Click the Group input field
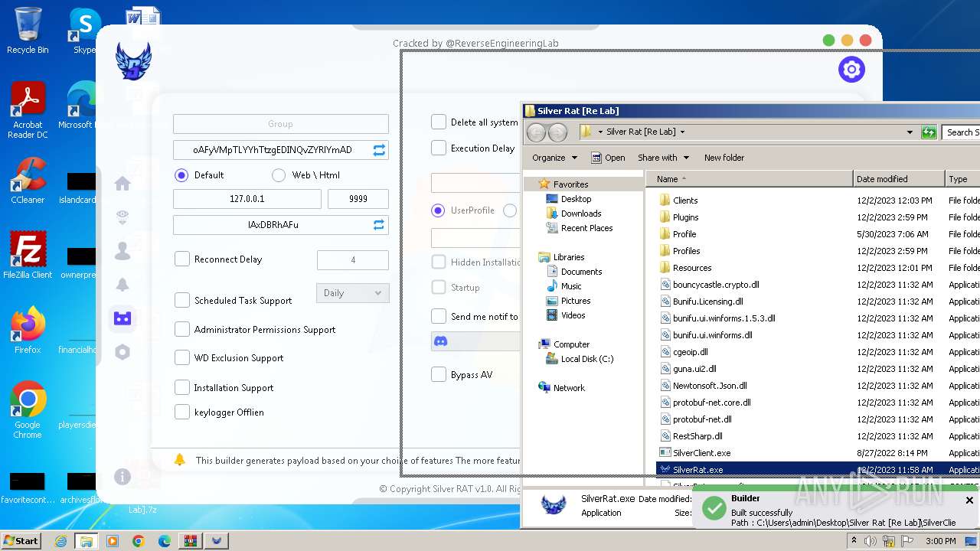The height and width of the screenshot is (551, 980). pos(281,124)
